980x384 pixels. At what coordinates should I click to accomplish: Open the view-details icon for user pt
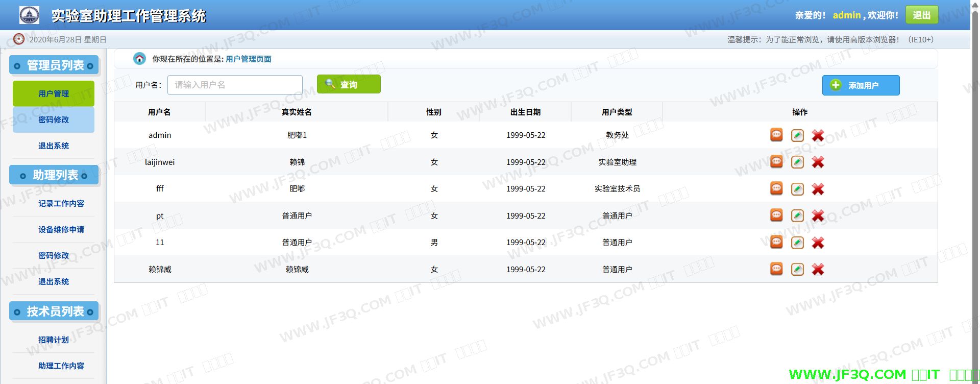point(776,215)
